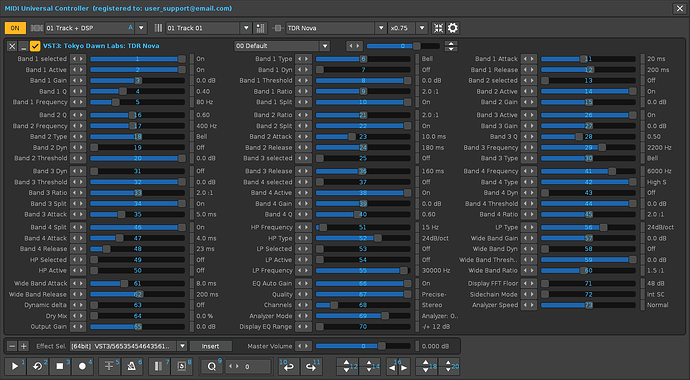This screenshot has height=380, width=690.
Task: Click the up/down arrows numbered 20
Action: tap(449, 366)
